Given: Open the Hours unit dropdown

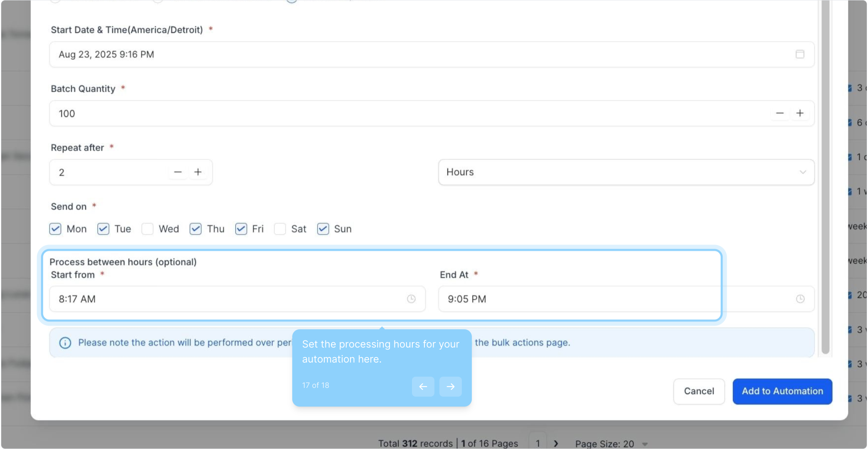Looking at the screenshot, I should (x=626, y=172).
